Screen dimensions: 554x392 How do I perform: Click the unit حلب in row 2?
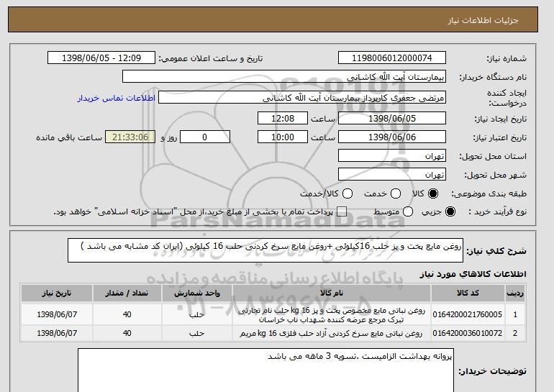click(197, 333)
